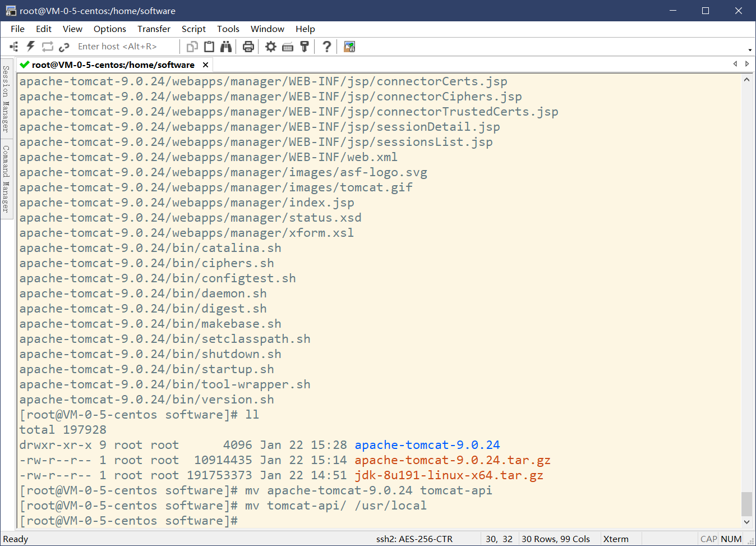
Task: Click the '30 Rows, 99 Cols' status entry
Action: (556, 539)
